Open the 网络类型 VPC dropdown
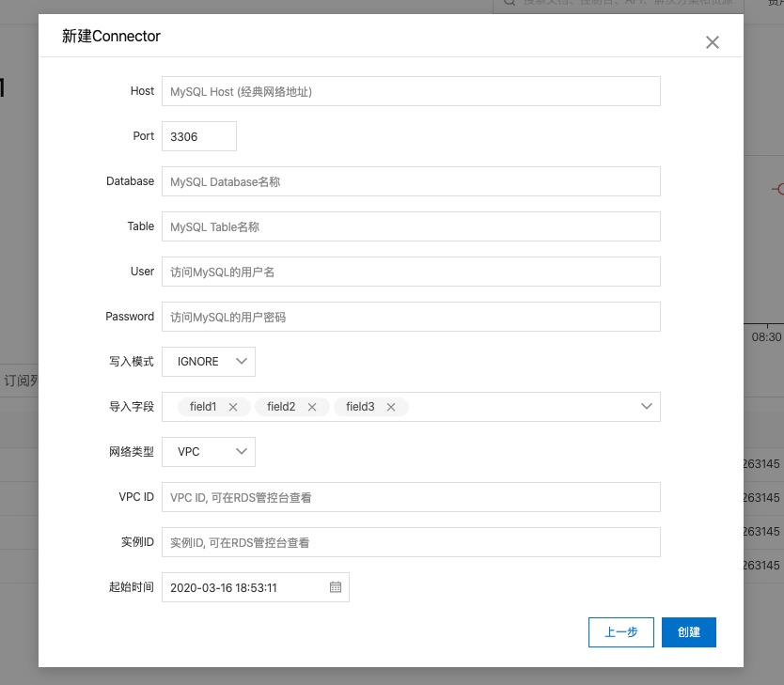Image resolution: width=784 pixels, height=685 pixels. [209, 452]
